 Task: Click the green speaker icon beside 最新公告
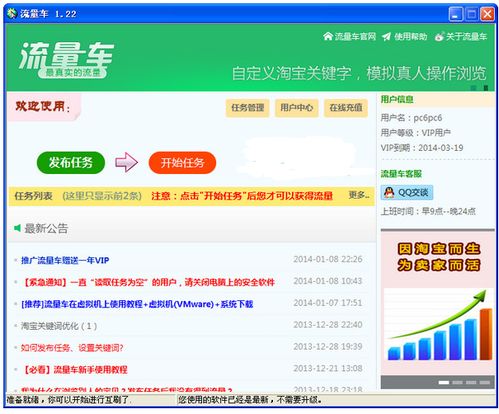pos(17,228)
